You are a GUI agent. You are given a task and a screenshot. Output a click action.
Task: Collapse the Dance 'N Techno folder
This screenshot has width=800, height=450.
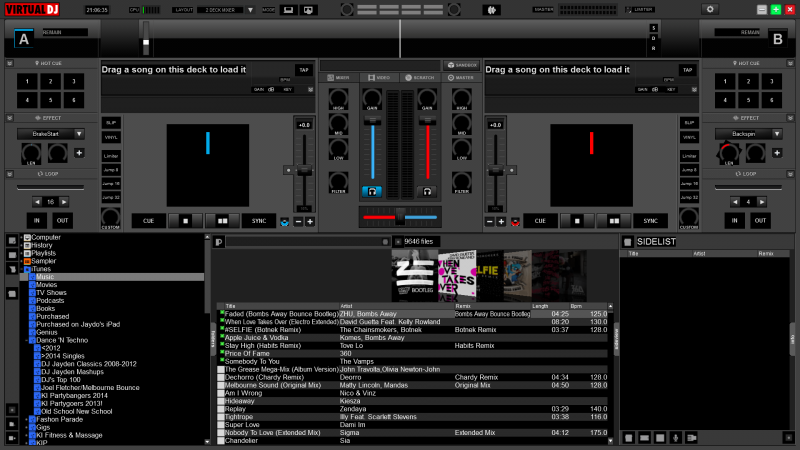pos(27,340)
